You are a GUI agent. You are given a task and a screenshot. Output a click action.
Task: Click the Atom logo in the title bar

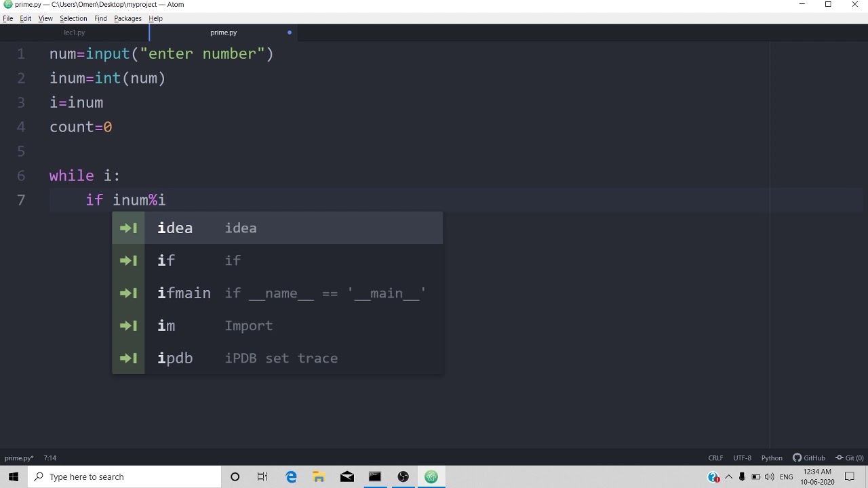click(7, 5)
